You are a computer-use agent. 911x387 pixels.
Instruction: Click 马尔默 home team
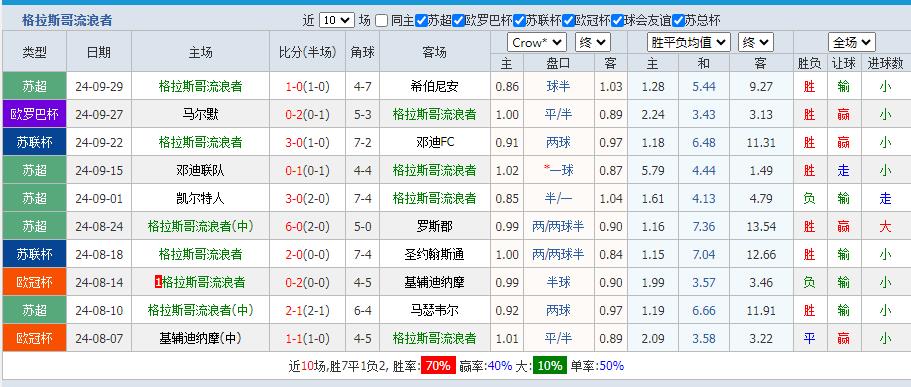click(x=200, y=114)
